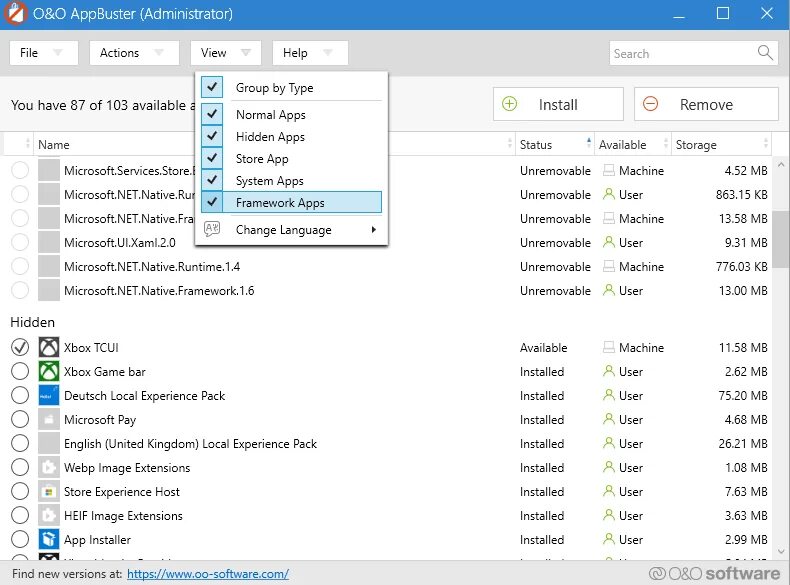Click the App Installer icon
Screen dimensions: 790x585
[49, 540]
